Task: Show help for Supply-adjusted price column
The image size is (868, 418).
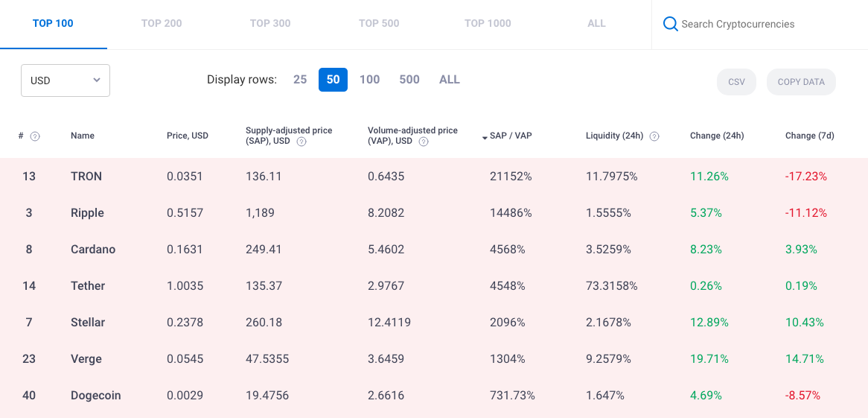Action: [301, 142]
